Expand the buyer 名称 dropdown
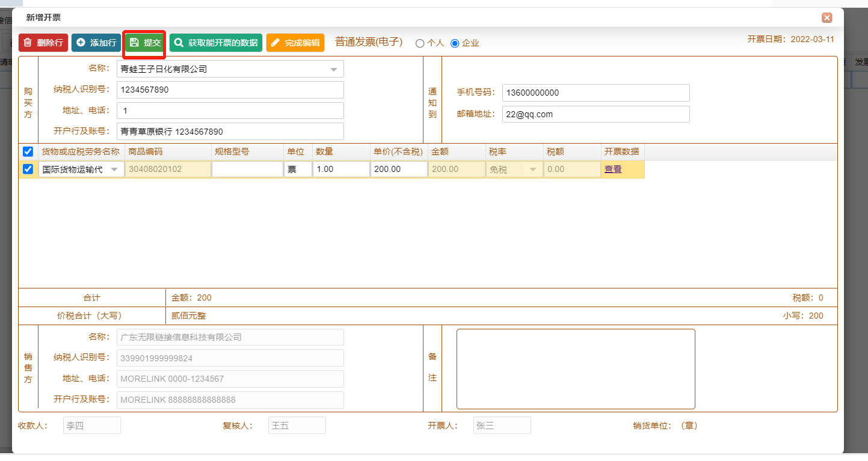Image resolution: width=868 pixels, height=461 pixels. point(334,69)
